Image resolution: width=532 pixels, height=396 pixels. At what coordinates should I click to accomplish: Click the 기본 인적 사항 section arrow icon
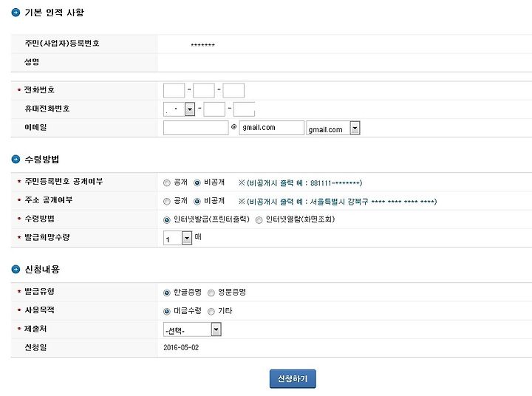tap(16, 13)
